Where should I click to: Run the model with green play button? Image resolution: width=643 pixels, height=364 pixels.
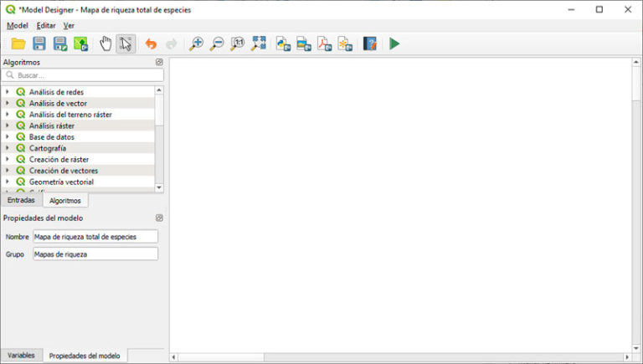(x=394, y=44)
